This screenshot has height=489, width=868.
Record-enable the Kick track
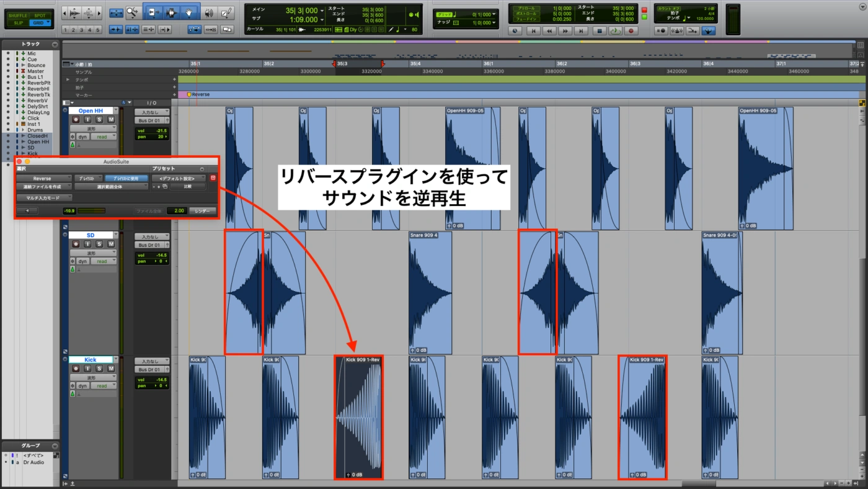[76, 369]
